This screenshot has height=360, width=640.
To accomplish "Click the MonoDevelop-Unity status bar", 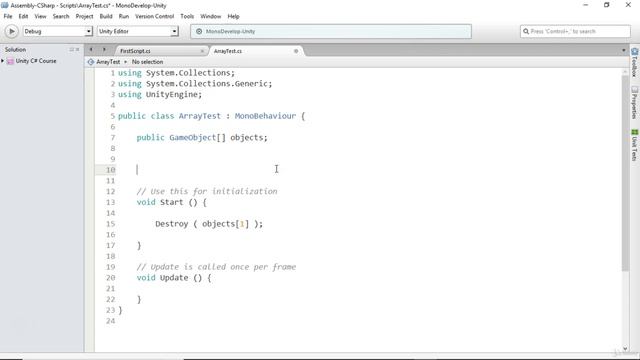I will tap(331, 31).
